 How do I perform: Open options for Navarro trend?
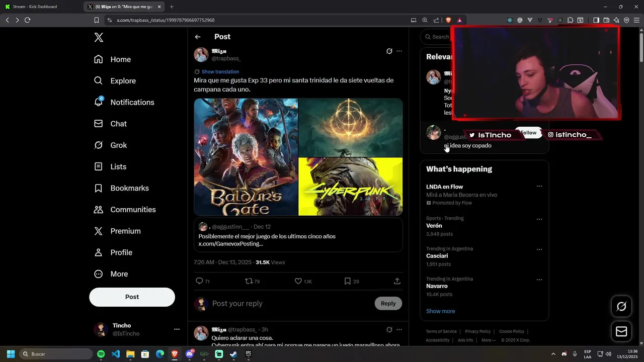pos(539,280)
